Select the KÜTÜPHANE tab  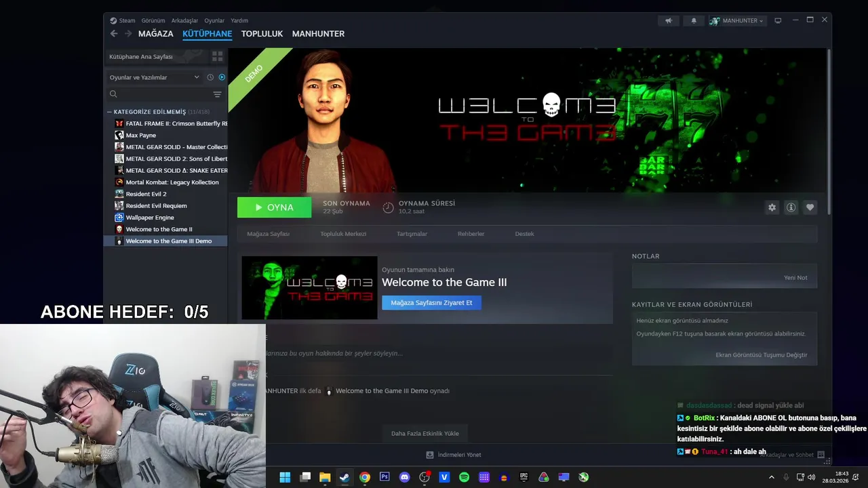point(207,34)
